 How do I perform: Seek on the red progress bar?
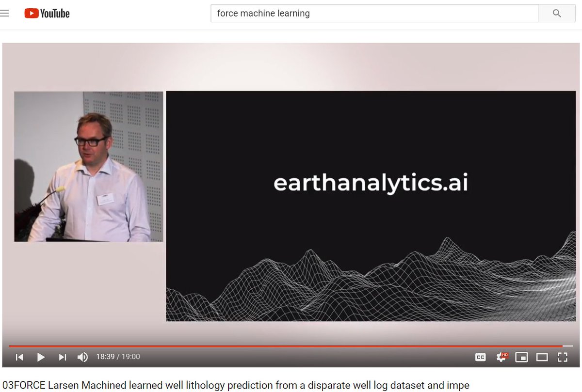(291, 346)
